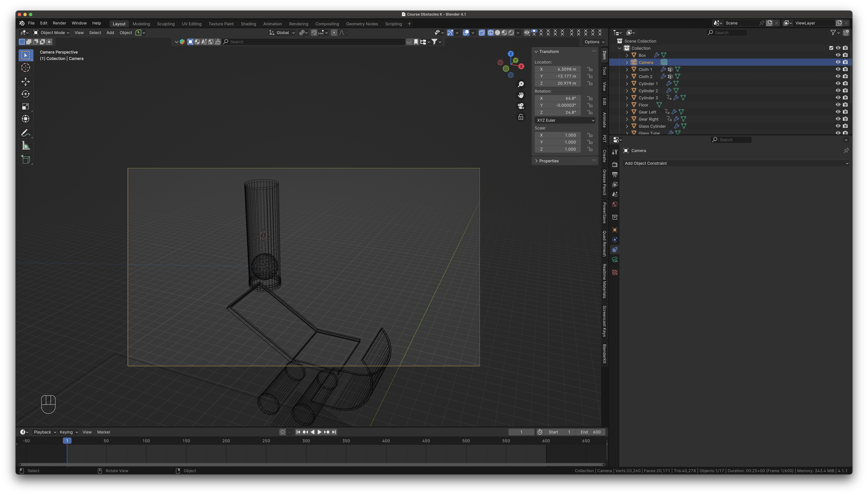Open the Object Mode dropdown
868x495 pixels.
(52, 33)
